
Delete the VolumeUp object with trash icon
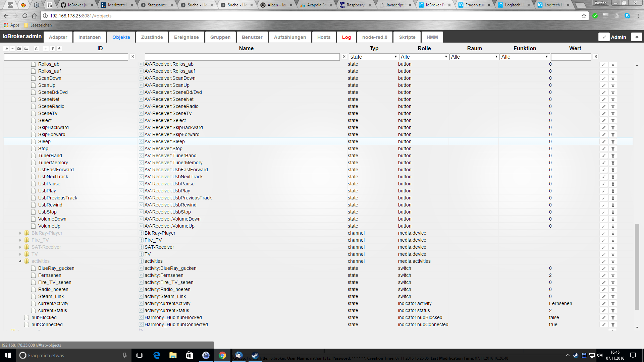[613, 226]
